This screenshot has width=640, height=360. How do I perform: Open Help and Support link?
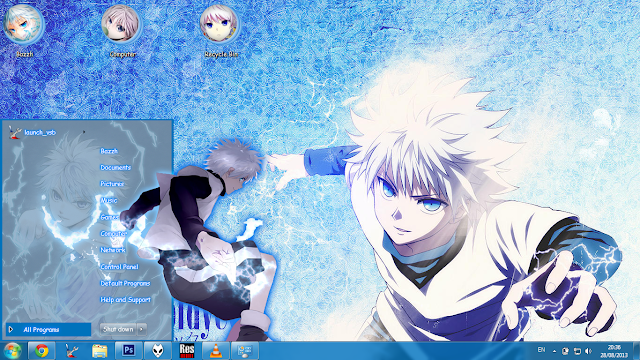pos(125,300)
